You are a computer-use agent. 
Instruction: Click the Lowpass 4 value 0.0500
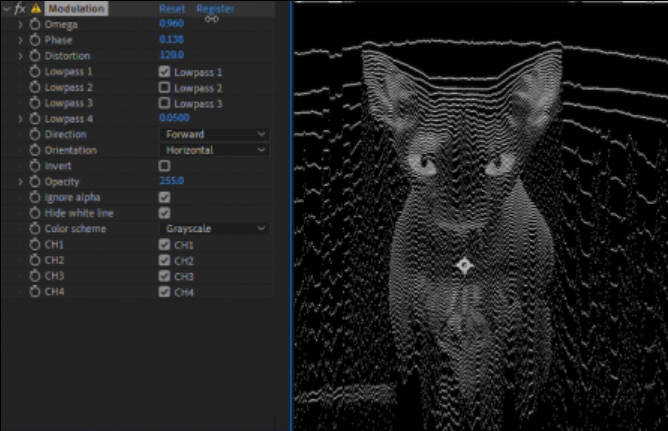174,118
